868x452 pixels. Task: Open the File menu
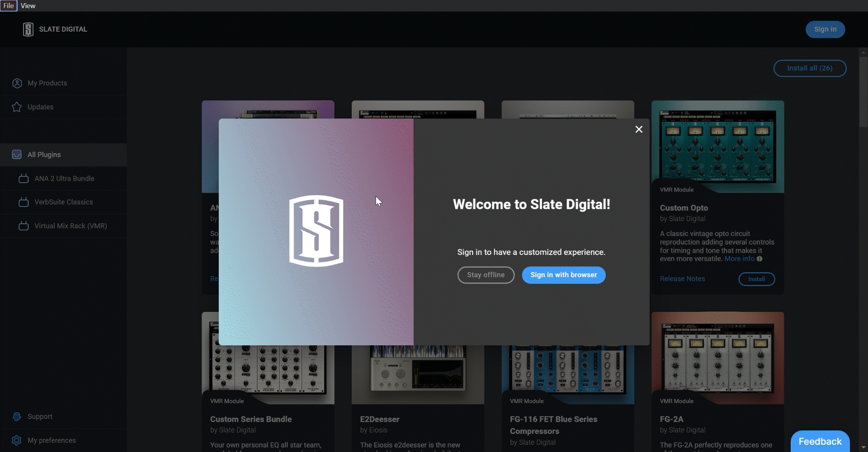coord(9,5)
